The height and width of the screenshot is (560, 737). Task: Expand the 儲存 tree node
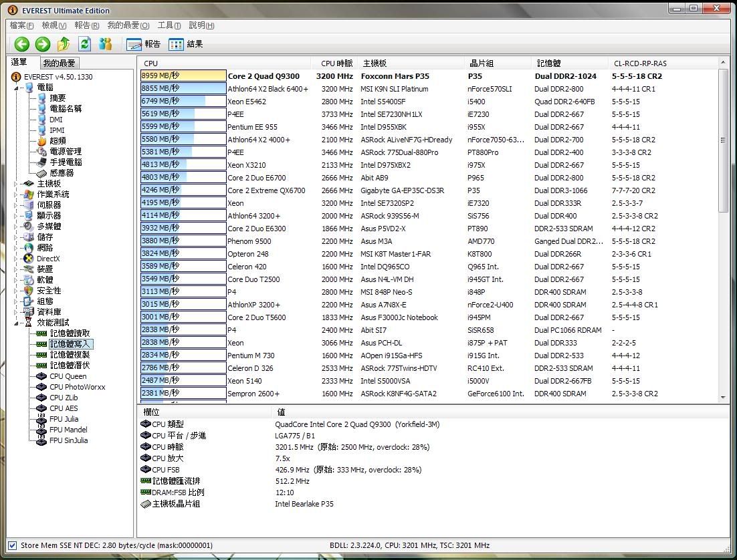tap(16, 237)
